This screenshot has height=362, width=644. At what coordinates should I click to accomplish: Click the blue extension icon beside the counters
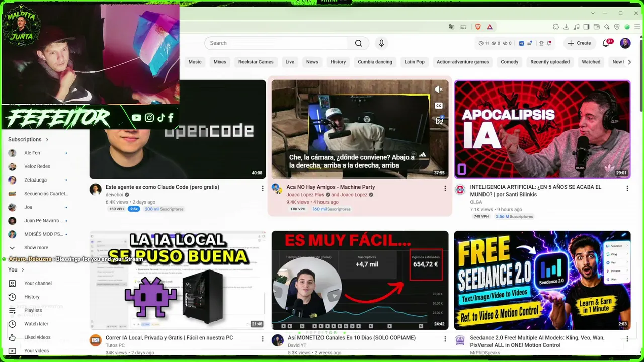(x=521, y=43)
